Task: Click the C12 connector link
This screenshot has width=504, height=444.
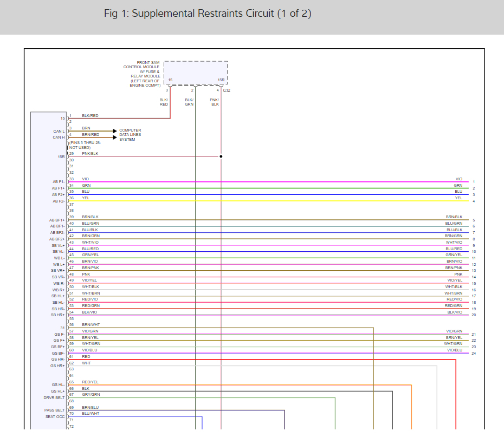Action: [227, 90]
